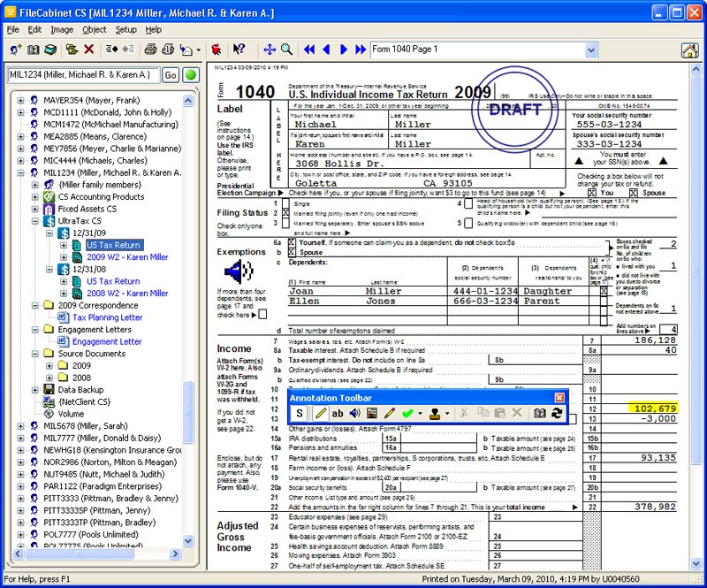
Task: Select the text 'ab' annotation tool
Action: 338,413
